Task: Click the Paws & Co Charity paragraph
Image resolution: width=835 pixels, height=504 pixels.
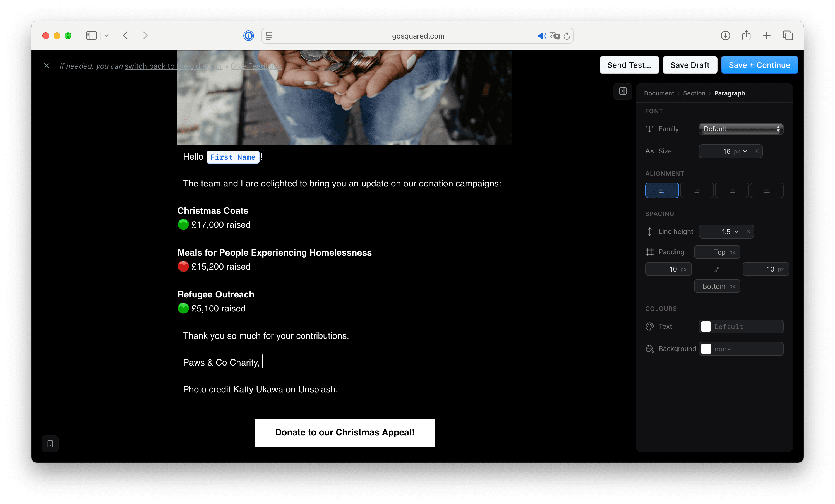Action: pyautogui.click(x=221, y=362)
